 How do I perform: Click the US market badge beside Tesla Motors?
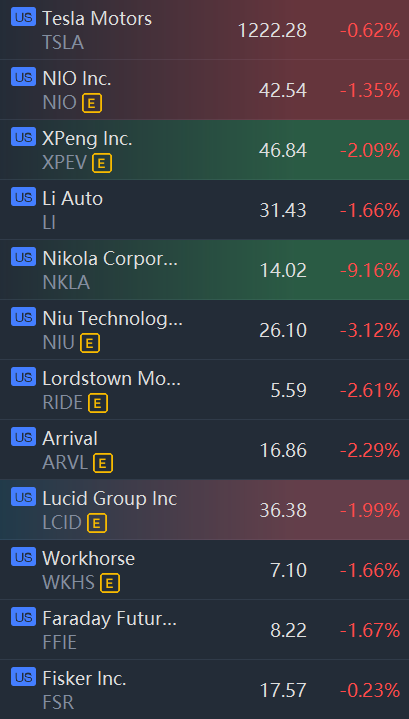[x=23, y=17]
